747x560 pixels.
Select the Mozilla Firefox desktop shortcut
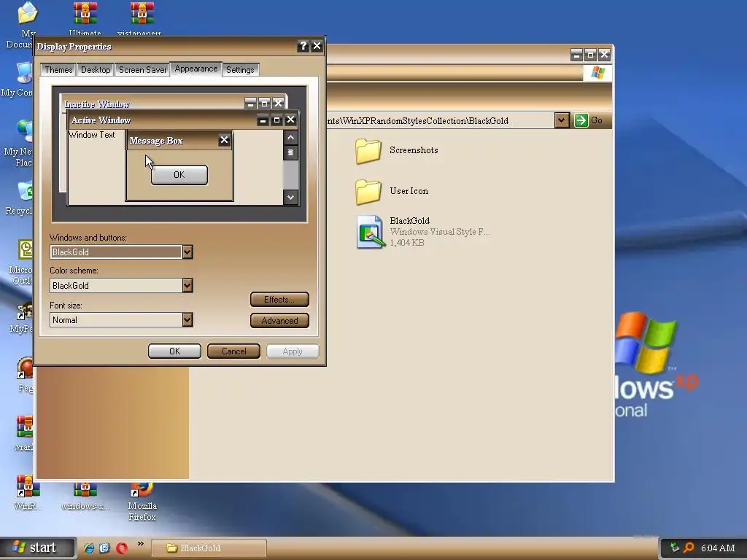pos(142,502)
